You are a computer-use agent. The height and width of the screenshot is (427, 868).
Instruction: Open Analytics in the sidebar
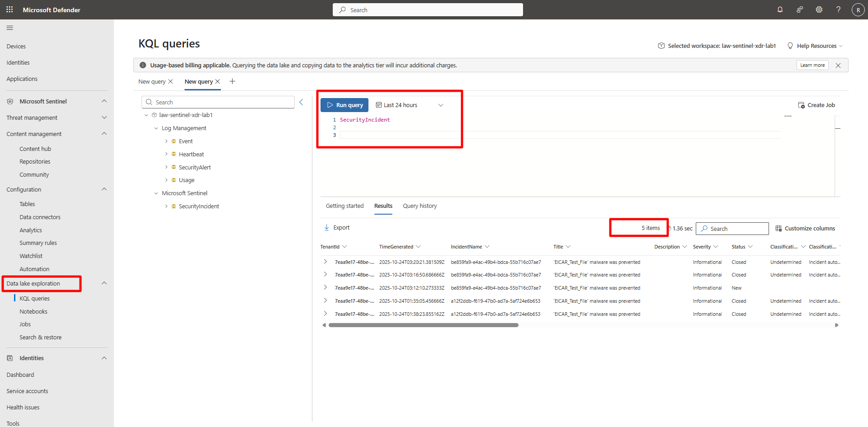coord(31,230)
